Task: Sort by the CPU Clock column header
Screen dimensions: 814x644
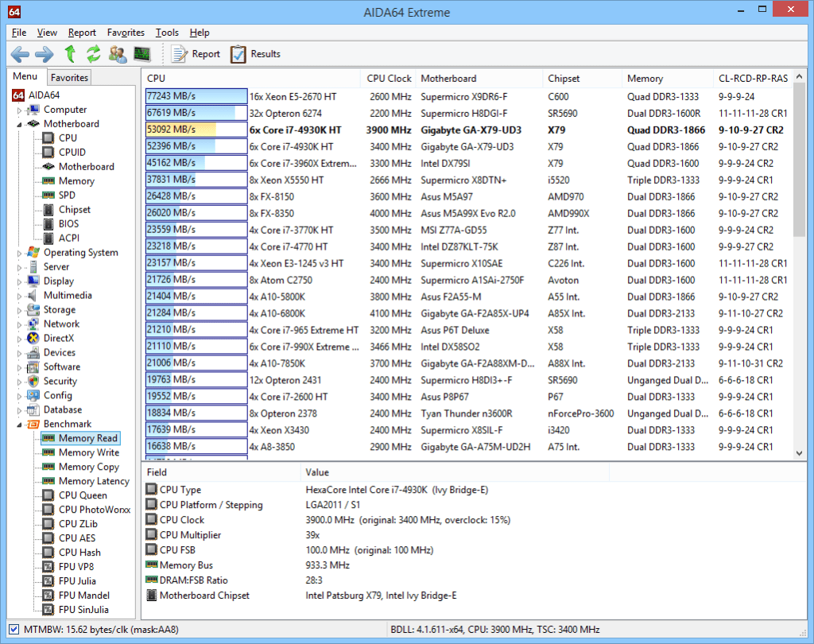Action: tap(388, 79)
